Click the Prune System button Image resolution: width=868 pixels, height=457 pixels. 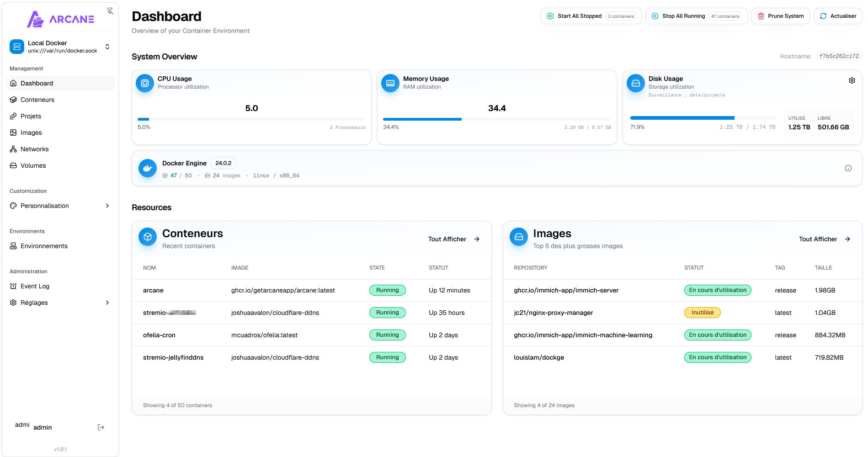pos(780,16)
